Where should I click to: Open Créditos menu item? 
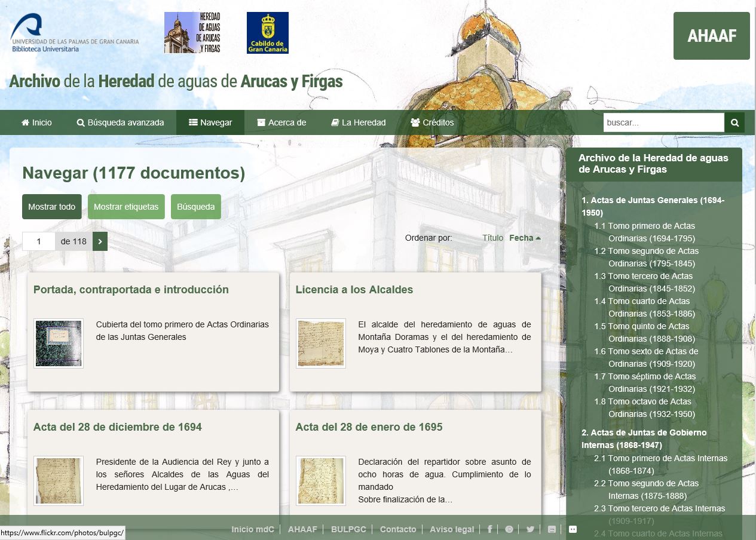pyautogui.click(x=432, y=122)
